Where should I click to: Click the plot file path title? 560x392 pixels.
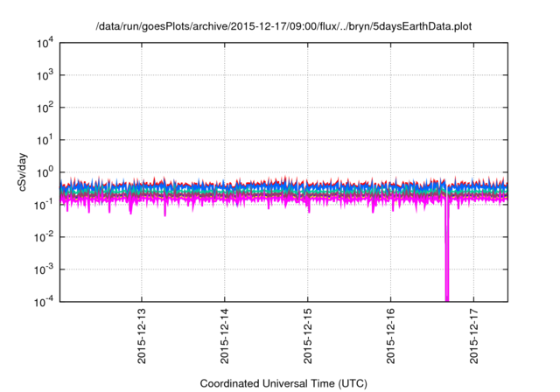pyautogui.click(x=283, y=26)
